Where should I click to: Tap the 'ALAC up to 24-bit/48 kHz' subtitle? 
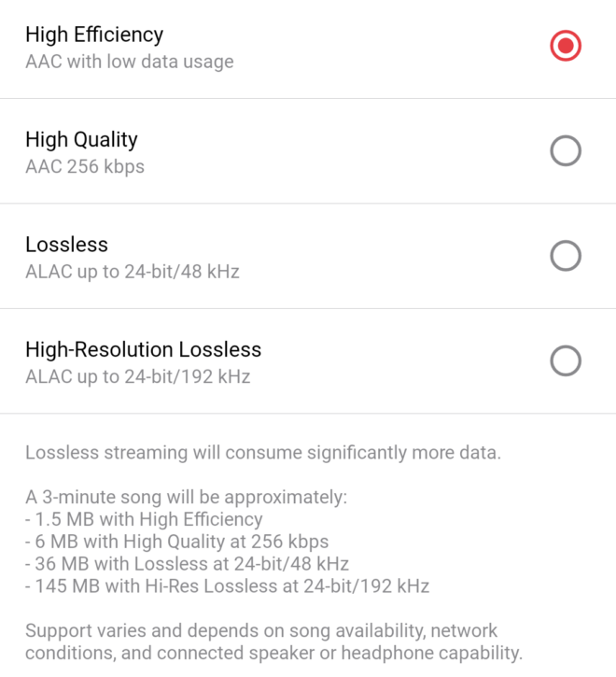[x=133, y=273]
